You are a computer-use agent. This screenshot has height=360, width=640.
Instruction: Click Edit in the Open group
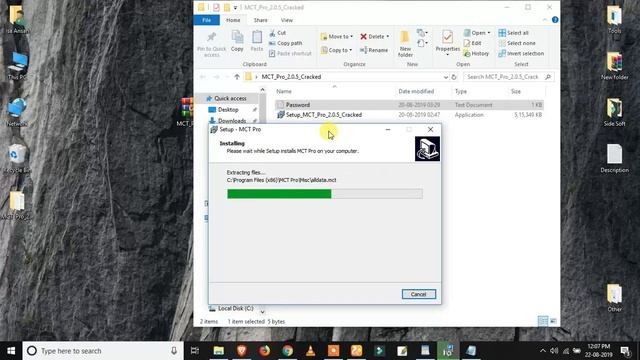(x=472, y=43)
